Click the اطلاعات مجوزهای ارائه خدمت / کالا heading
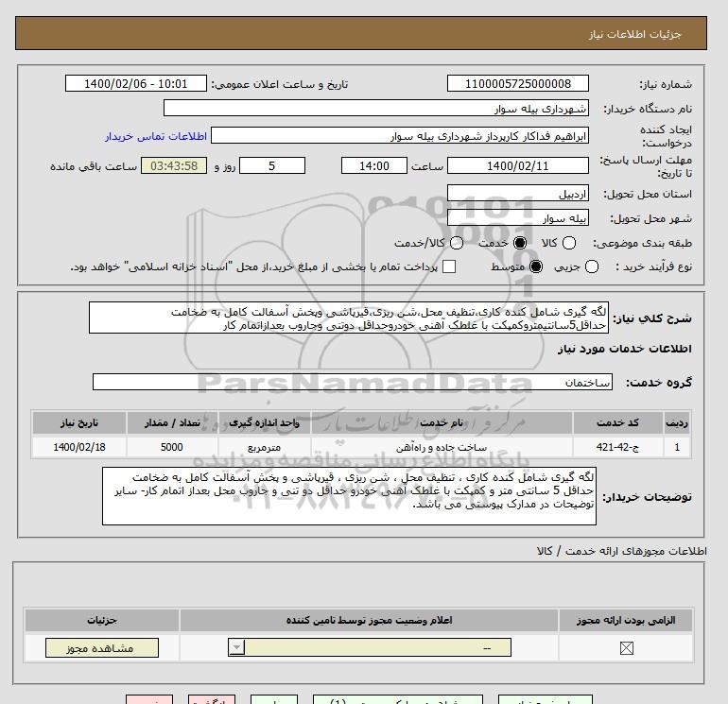Screen dimensions: 728x704 622,551
